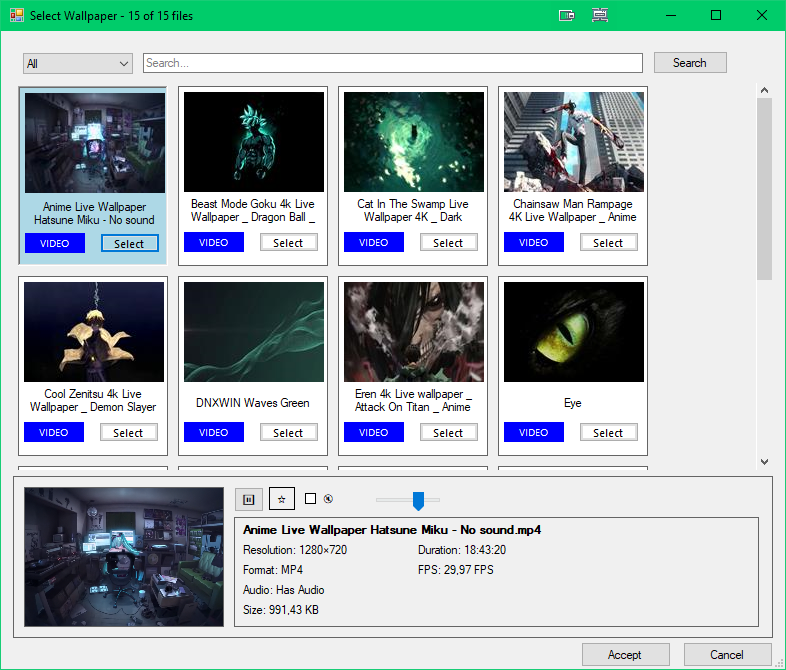Select the DNXWIN Waves Green wallpaper
This screenshot has height=670, width=786.
point(288,432)
